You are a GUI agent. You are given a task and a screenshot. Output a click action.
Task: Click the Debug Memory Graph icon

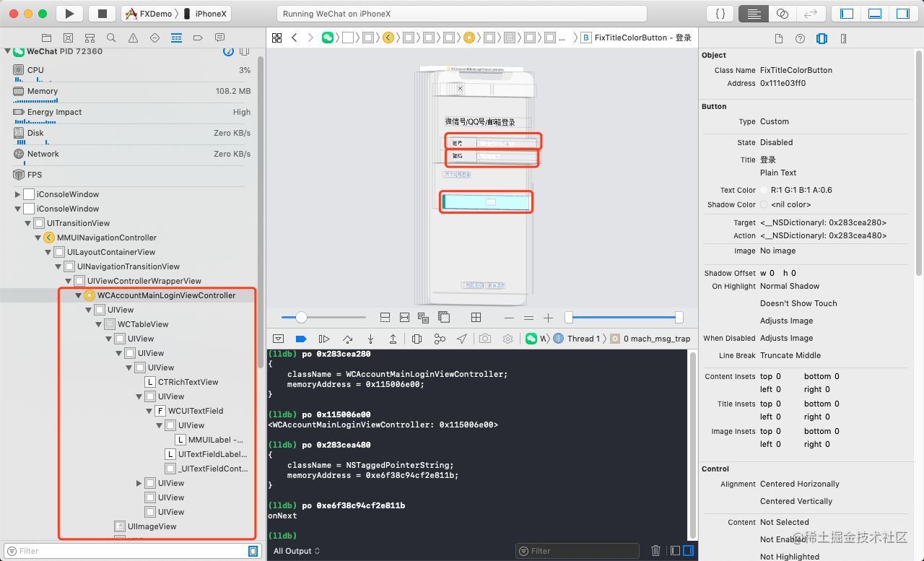440,339
